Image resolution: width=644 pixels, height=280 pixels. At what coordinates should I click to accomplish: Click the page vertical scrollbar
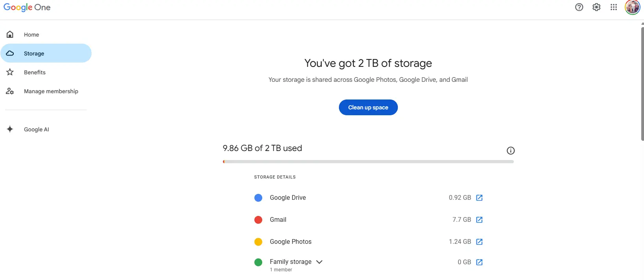click(x=642, y=84)
